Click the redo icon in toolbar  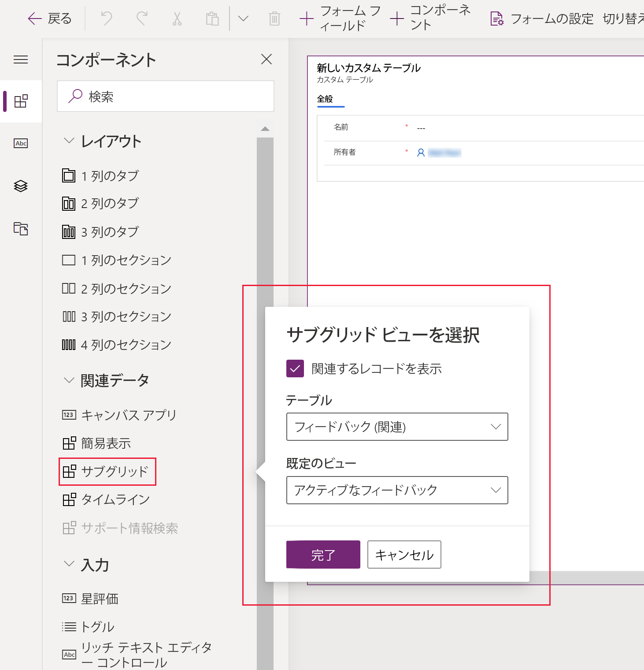[142, 19]
